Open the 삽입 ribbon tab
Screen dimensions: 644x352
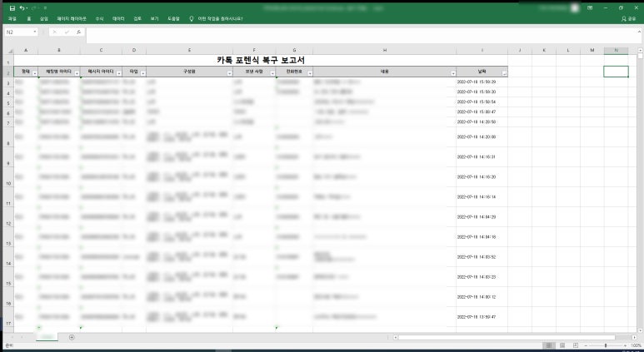[x=44, y=19]
